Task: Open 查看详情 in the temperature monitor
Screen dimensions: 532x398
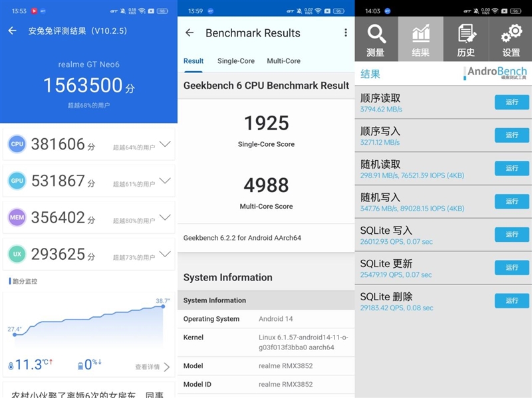Action: click(x=152, y=367)
